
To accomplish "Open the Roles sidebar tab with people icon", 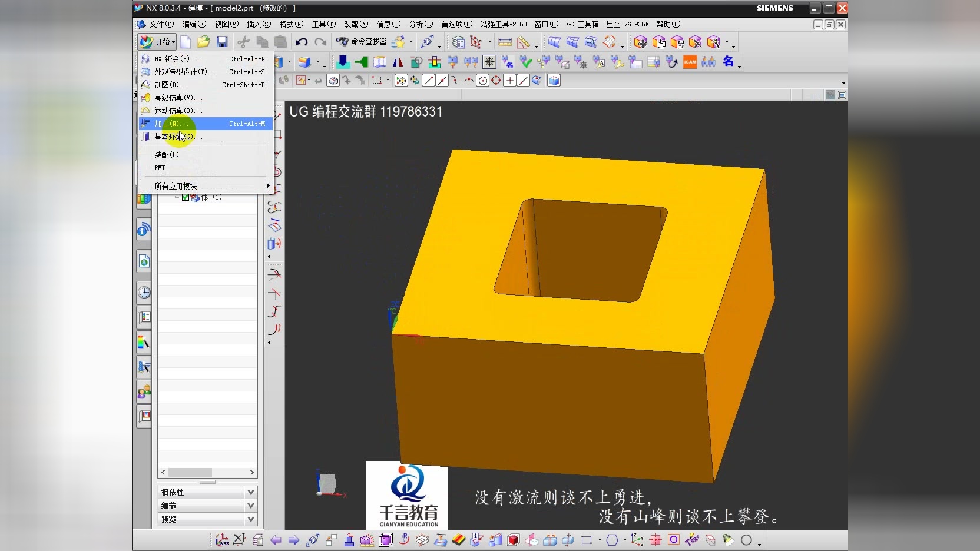I will [x=144, y=391].
